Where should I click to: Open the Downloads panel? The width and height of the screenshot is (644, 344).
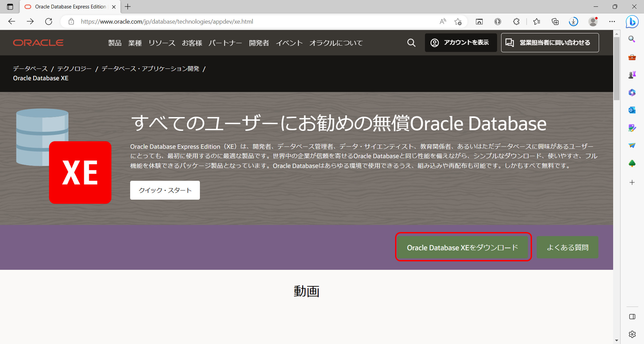click(x=573, y=21)
